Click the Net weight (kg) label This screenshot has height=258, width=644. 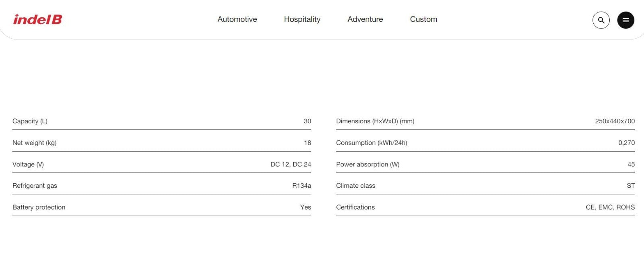34,143
